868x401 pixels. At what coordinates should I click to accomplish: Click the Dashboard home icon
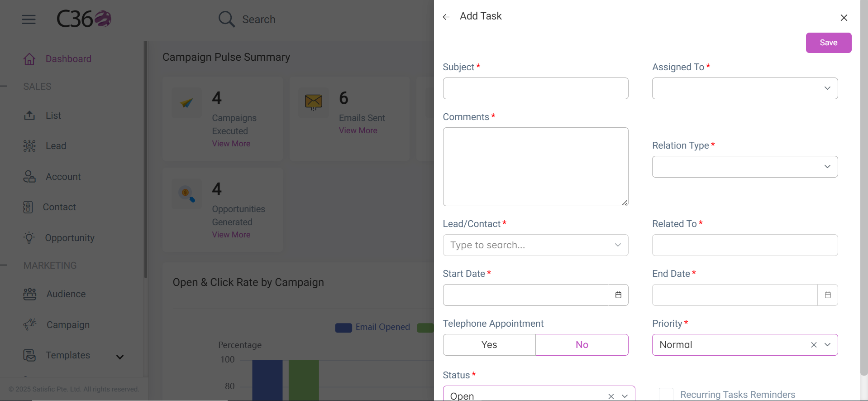29,59
